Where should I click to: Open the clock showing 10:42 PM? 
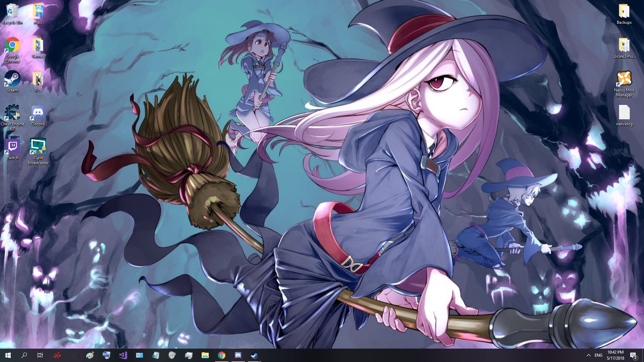pos(615,355)
